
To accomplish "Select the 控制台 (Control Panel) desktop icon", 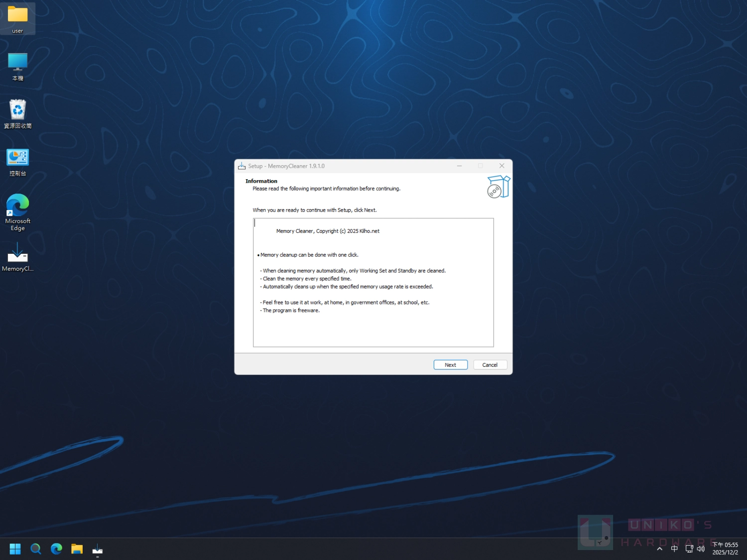I will 17,162.
